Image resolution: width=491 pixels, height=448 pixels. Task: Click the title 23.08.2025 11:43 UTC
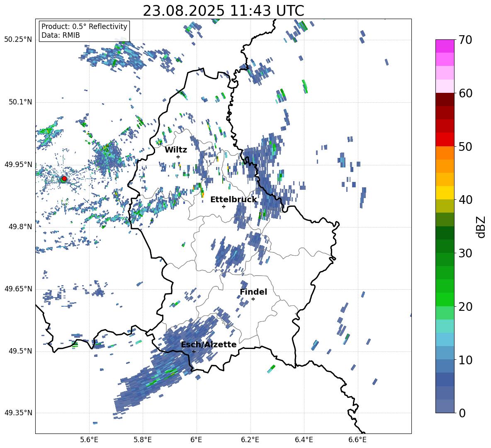click(224, 11)
